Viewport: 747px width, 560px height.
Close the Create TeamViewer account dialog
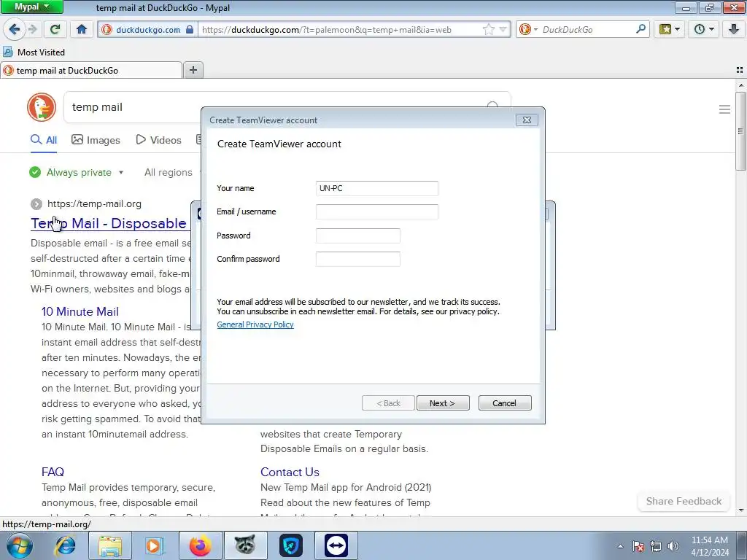(x=527, y=120)
